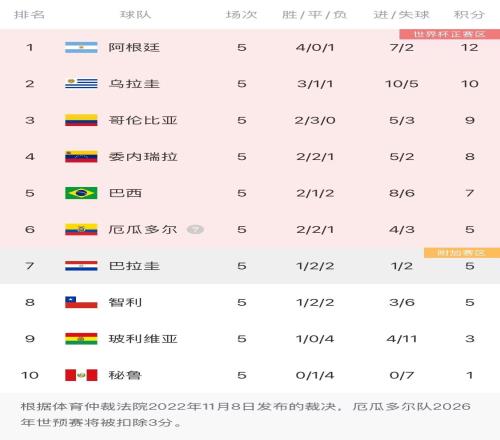Click the Colombia flag icon
Viewport: 500px width, 440px height.
[81, 120]
